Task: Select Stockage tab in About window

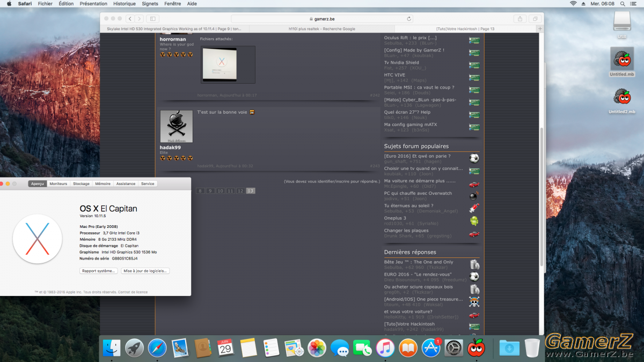Action: point(81,184)
